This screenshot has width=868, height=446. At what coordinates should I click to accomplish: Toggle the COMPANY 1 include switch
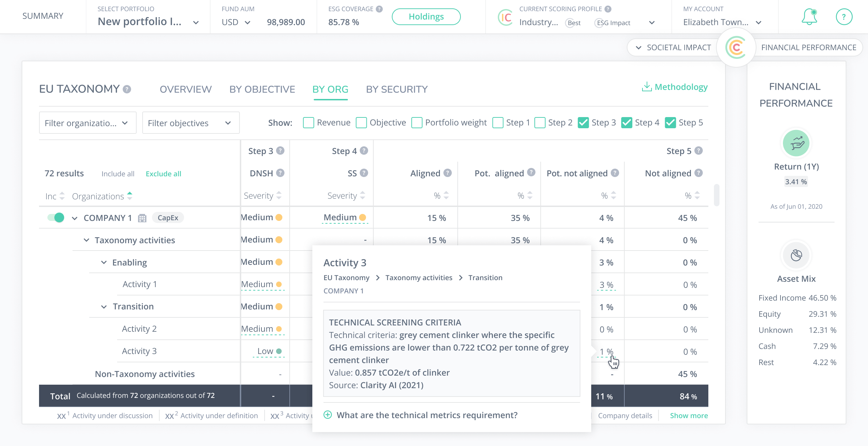click(56, 218)
